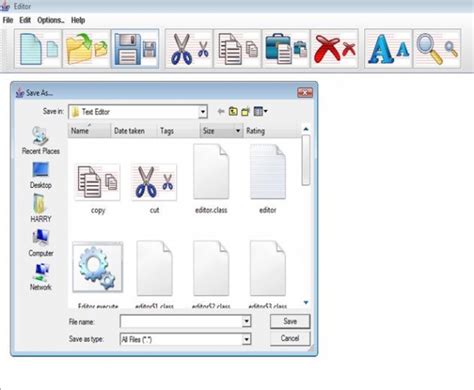Click the Save floppy disk toolbar icon

pyautogui.click(x=135, y=49)
